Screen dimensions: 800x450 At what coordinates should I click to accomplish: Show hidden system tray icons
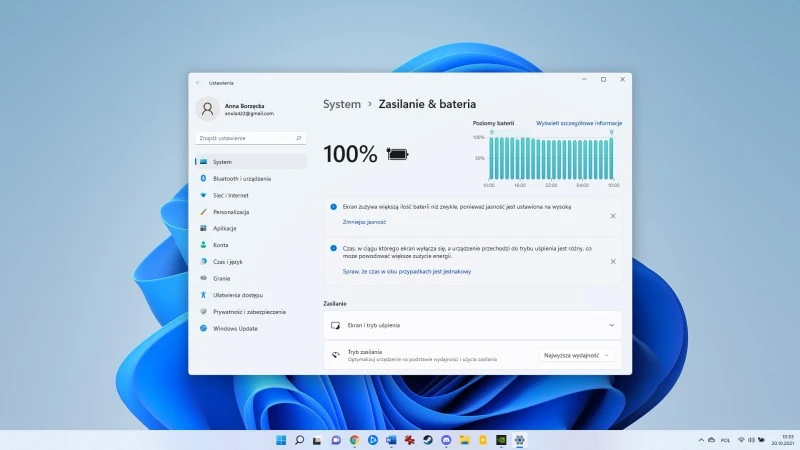pos(701,440)
